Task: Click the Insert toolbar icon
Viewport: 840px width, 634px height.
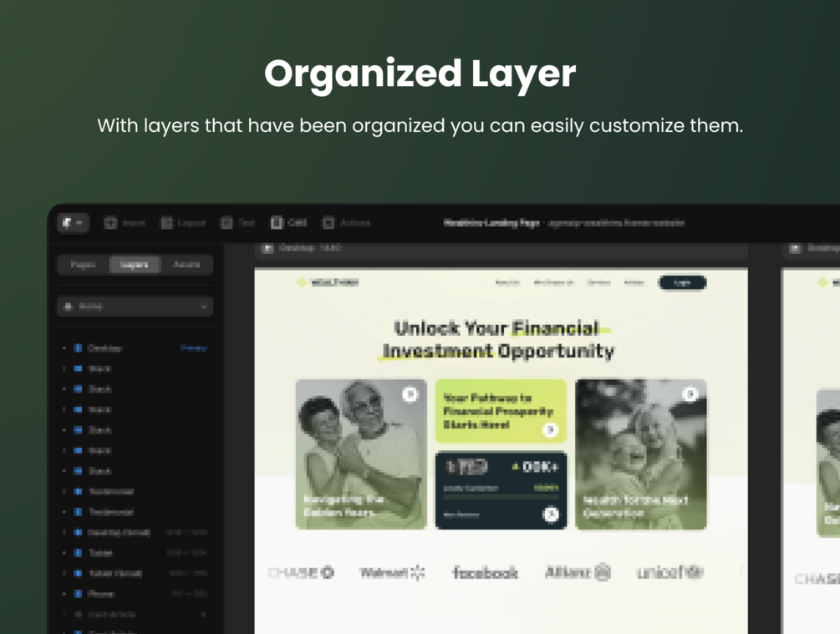Action: (110, 223)
